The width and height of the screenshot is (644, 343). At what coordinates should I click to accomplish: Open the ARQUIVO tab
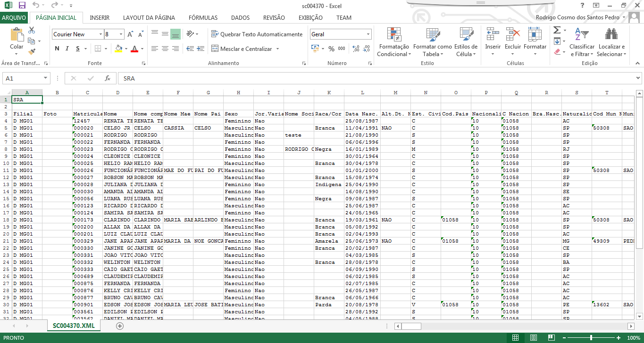click(x=14, y=17)
